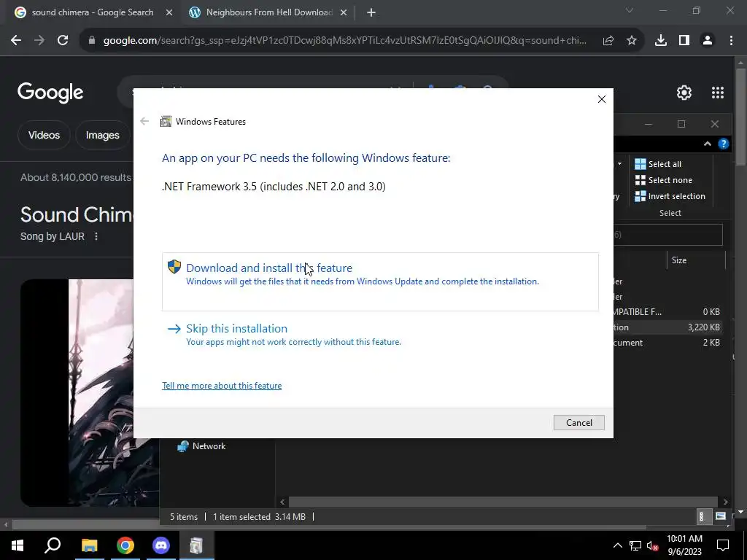Open Chrome tab search dropdown chevron

(x=630, y=10)
